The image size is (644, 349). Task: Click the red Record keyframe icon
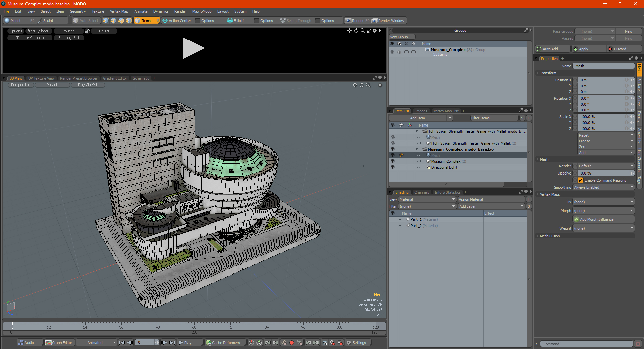click(x=292, y=343)
